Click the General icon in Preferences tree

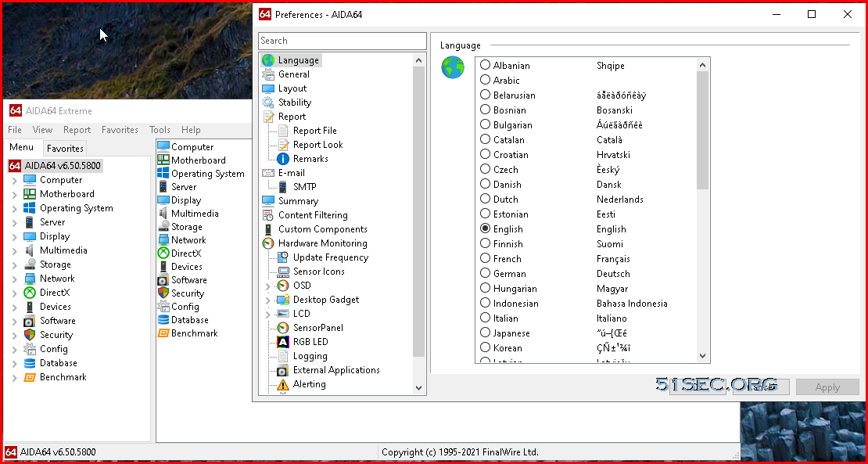pyautogui.click(x=268, y=74)
